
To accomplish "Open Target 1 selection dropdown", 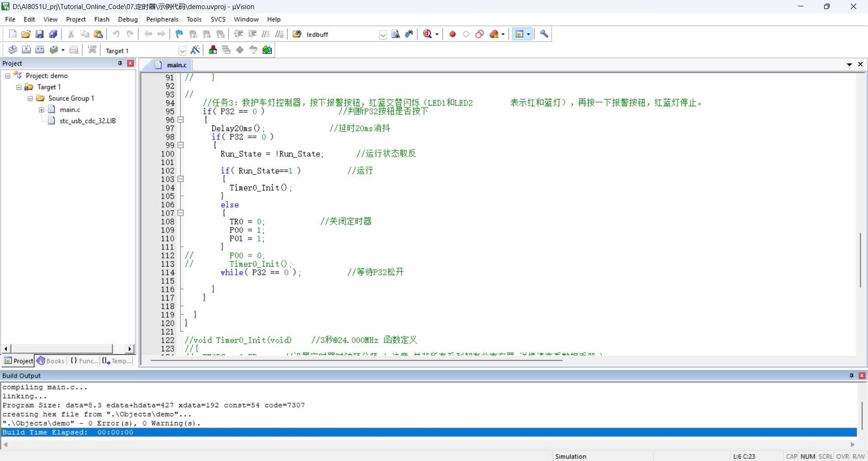I will click(182, 51).
